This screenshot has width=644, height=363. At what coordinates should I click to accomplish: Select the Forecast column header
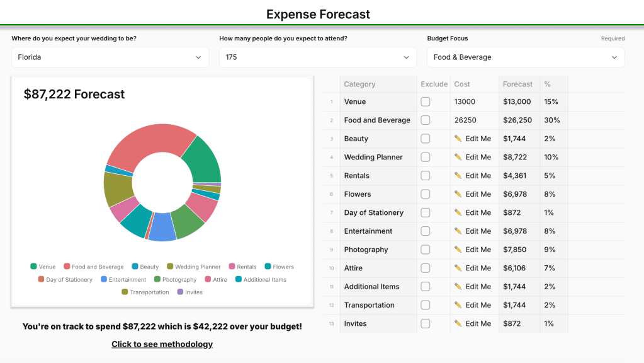pyautogui.click(x=517, y=84)
